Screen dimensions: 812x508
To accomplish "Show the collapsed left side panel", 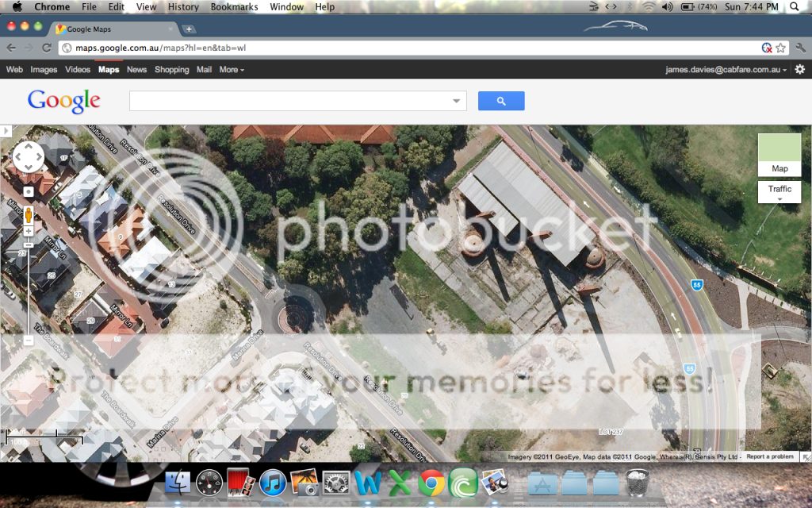I will (5, 131).
